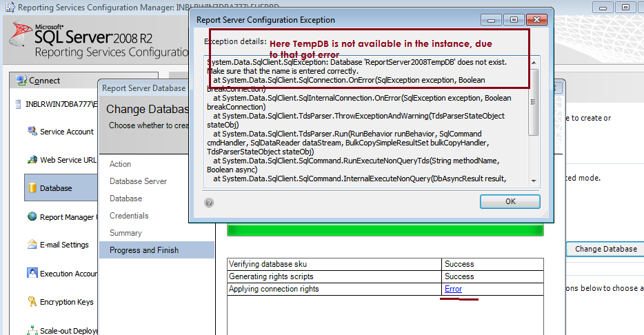Open the Service Account page via its icon
This screenshot has width=644, height=335.
coord(32,132)
